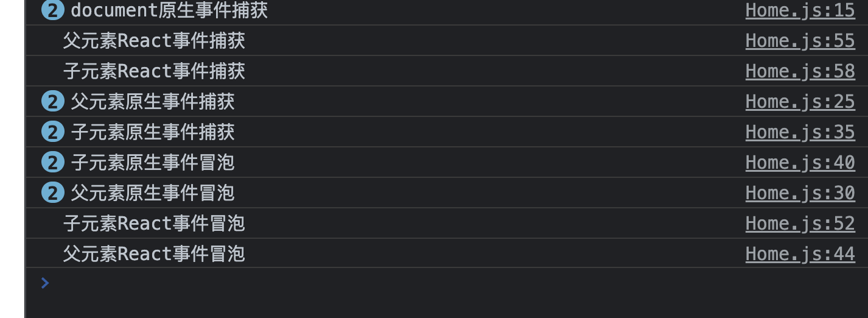
Task: Open the Home.js:44 source link
Action: click(x=800, y=254)
